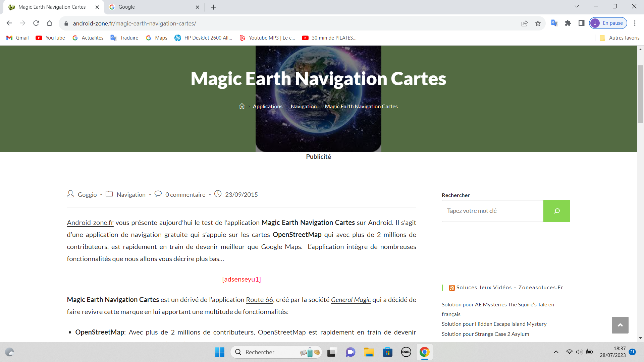Image resolution: width=644 pixels, height=362 pixels.
Task: Expand hidden system tray icons
Action: click(556, 352)
